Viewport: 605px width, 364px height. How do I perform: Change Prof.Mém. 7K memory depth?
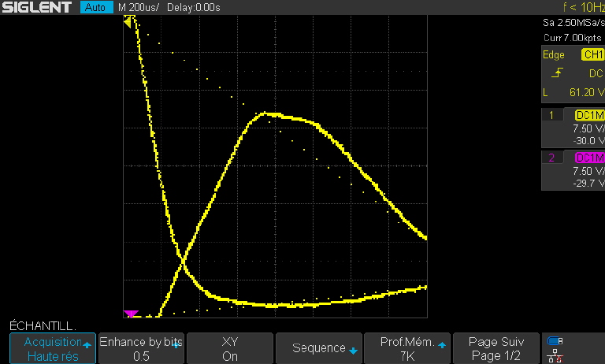click(407, 348)
